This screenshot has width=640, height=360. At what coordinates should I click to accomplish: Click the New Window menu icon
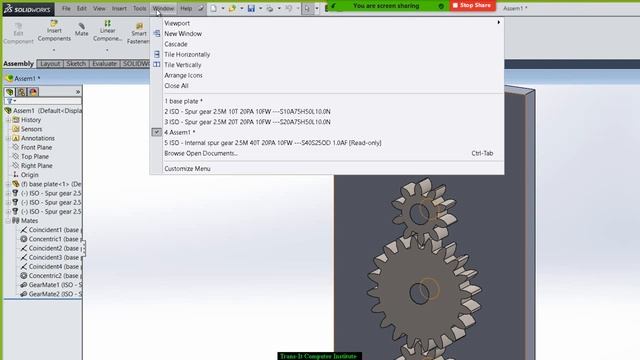157,33
